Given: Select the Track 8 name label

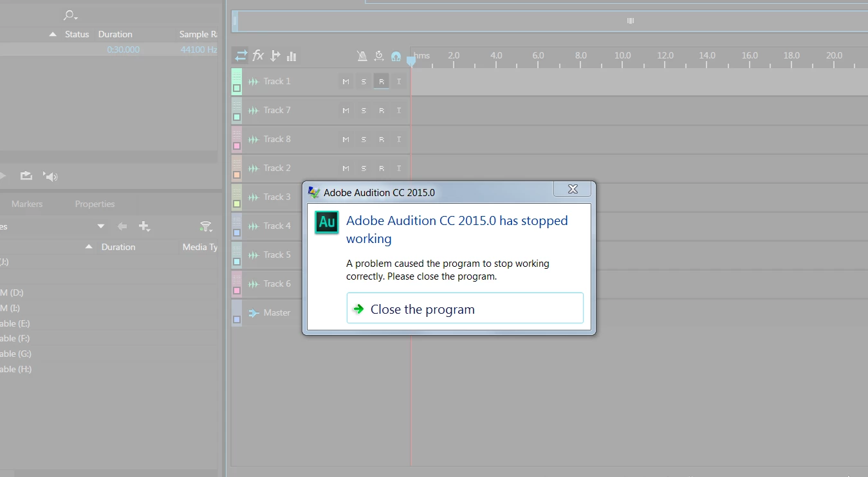Looking at the screenshot, I should point(277,139).
